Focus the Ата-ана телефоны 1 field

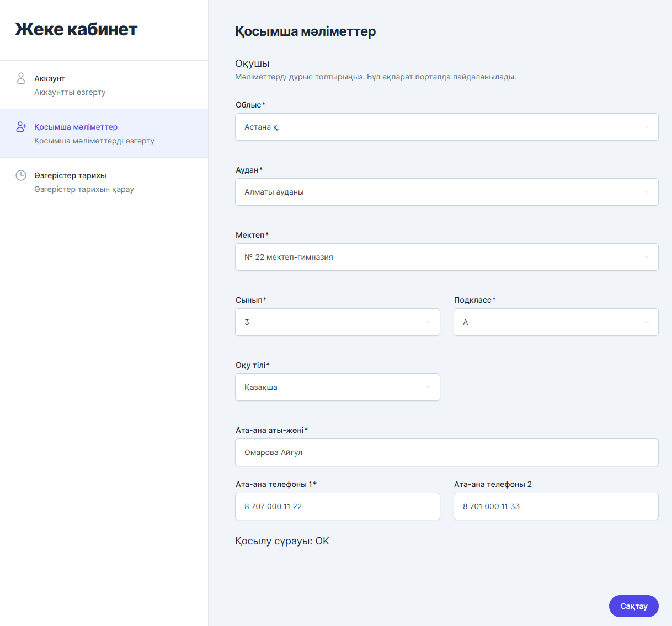pos(337,506)
